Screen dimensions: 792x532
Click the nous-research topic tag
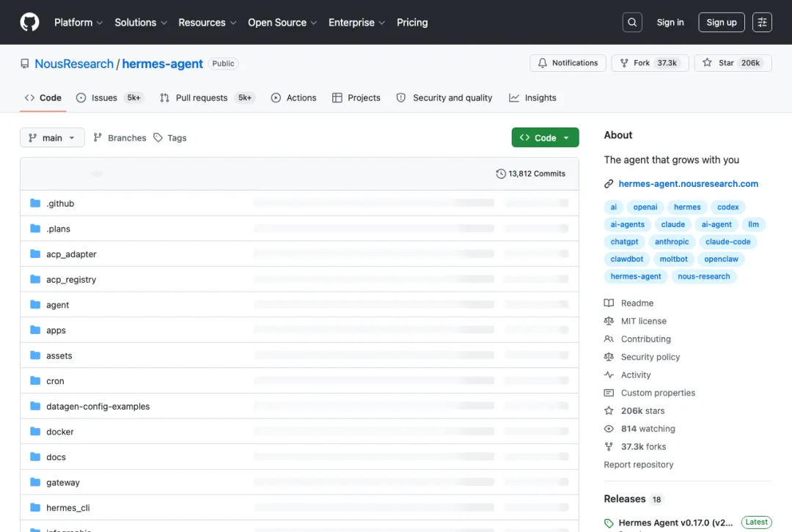(x=703, y=276)
